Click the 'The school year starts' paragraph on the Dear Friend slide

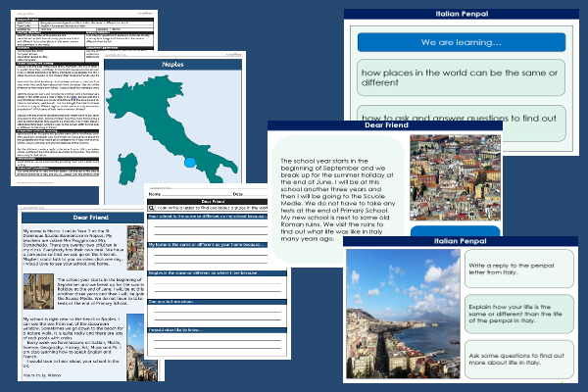[337, 200]
